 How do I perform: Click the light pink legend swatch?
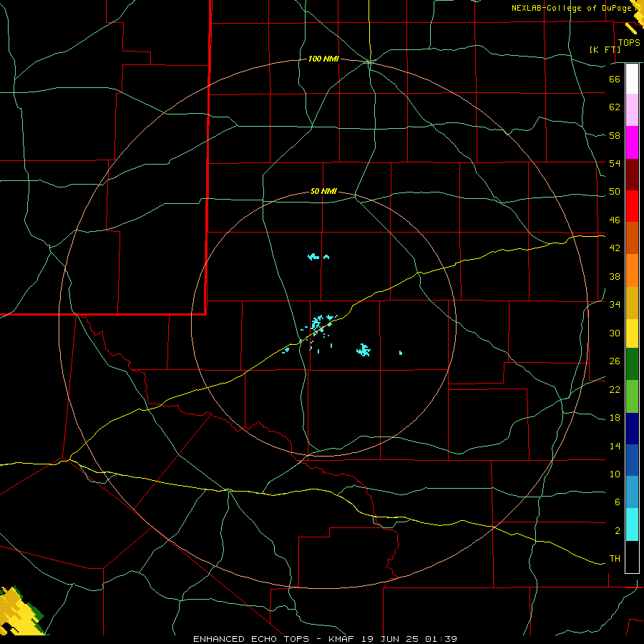coord(632,109)
